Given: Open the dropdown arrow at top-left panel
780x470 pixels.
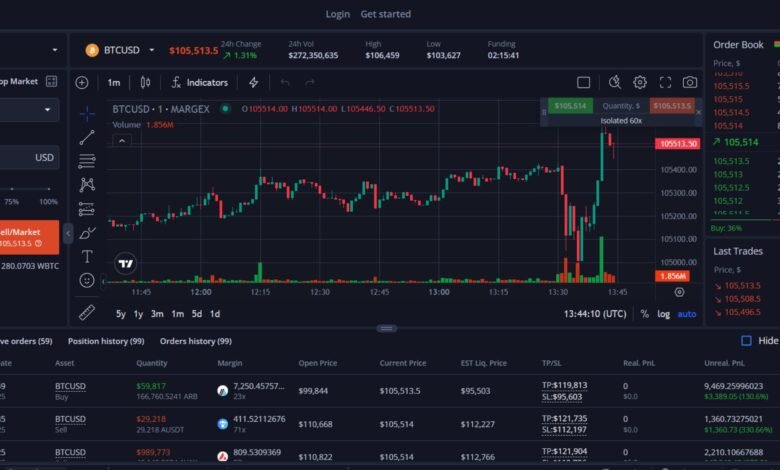Looking at the screenshot, I should coord(55,50).
